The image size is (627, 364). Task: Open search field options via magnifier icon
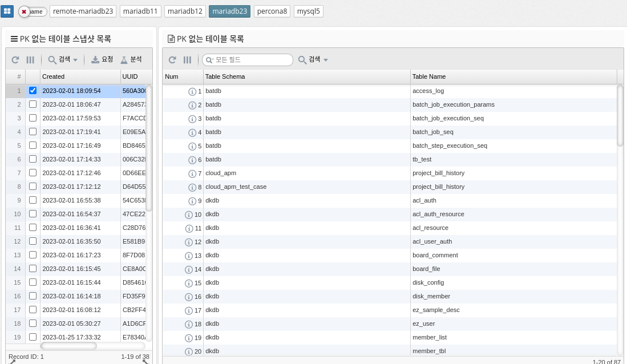coord(209,60)
